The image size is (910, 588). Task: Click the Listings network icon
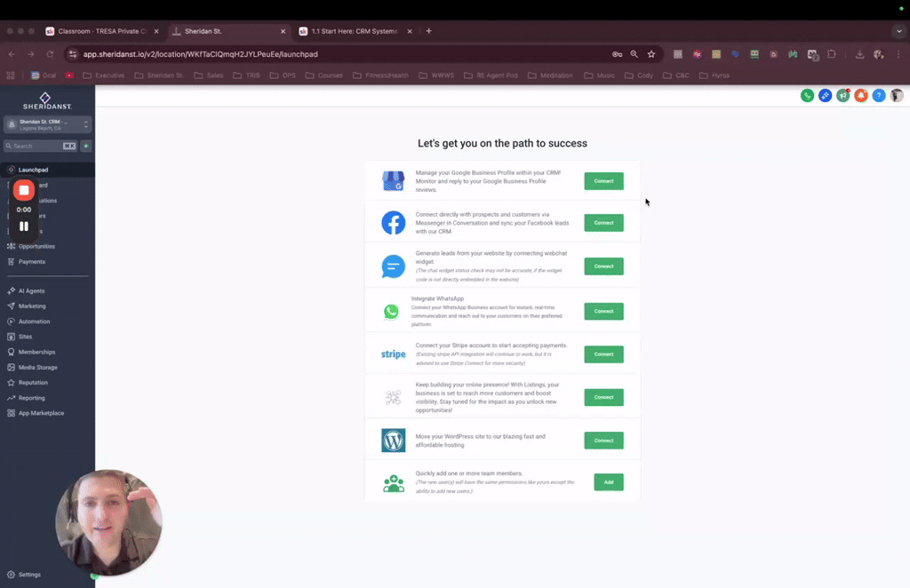(393, 397)
